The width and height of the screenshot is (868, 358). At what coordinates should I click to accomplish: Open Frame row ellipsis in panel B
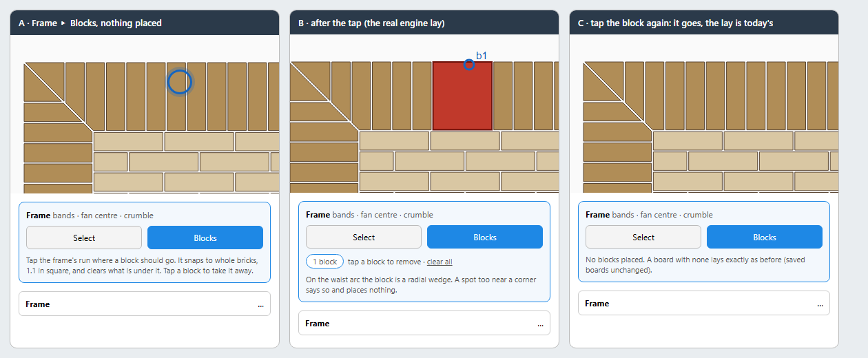pyautogui.click(x=540, y=324)
